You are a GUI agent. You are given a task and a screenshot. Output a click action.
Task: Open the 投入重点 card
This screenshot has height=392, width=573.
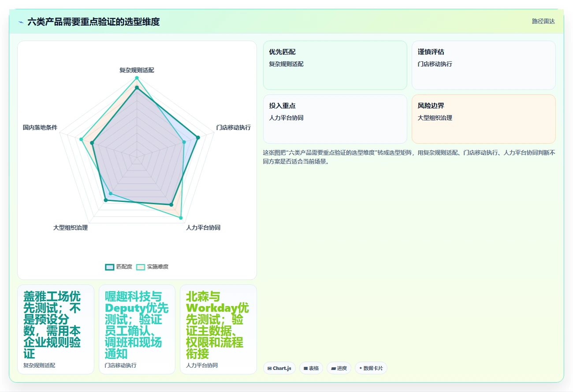pos(335,119)
